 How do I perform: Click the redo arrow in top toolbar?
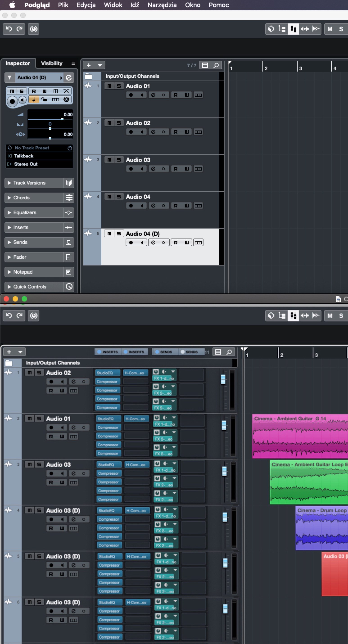[x=20, y=29]
